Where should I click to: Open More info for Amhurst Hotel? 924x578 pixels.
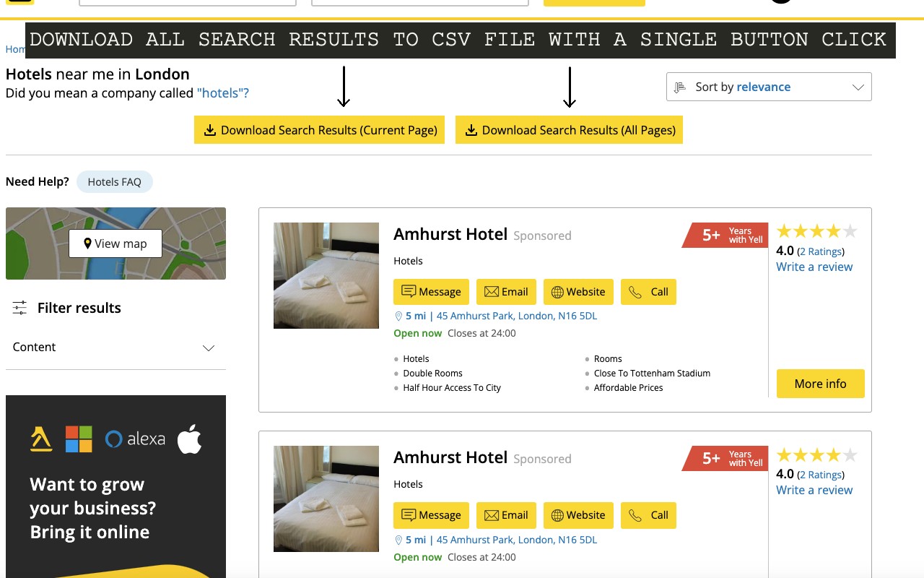[x=820, y=384]
